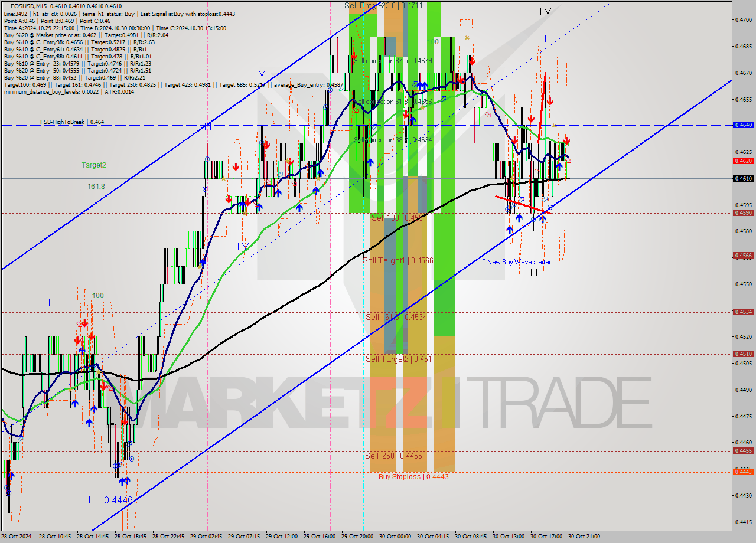756x543 pixels.
Task: Select the 'Sell 100 | 0.459' label
Action: pyautogui.click(x=396, y=218)
